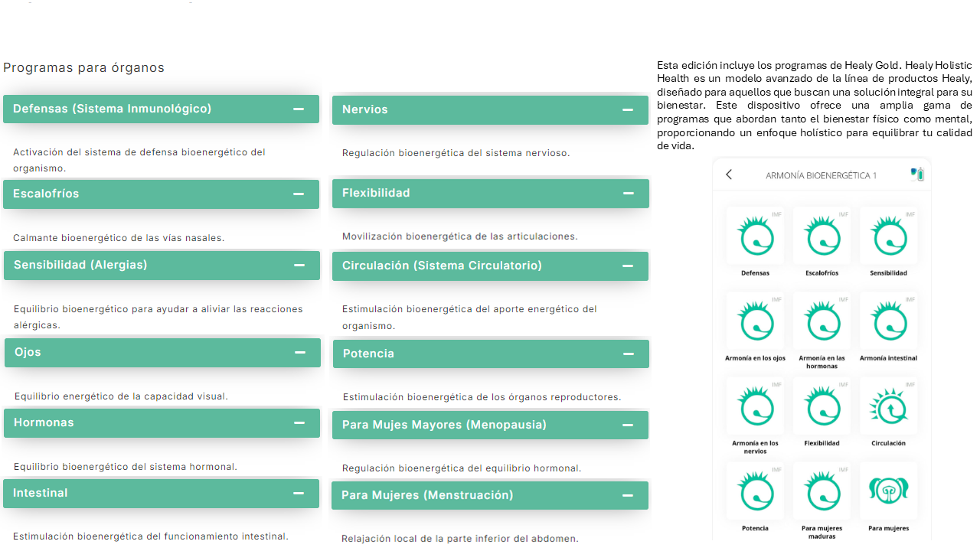
Task: Open the Para mujeres program icon
Action: pyautogui.click(x=888, y=491)
